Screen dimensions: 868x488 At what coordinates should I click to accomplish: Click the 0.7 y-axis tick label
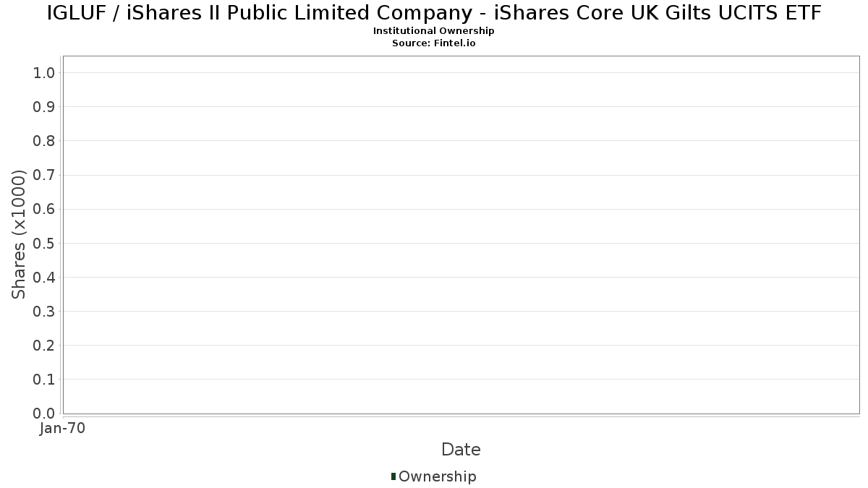(44, 175)
